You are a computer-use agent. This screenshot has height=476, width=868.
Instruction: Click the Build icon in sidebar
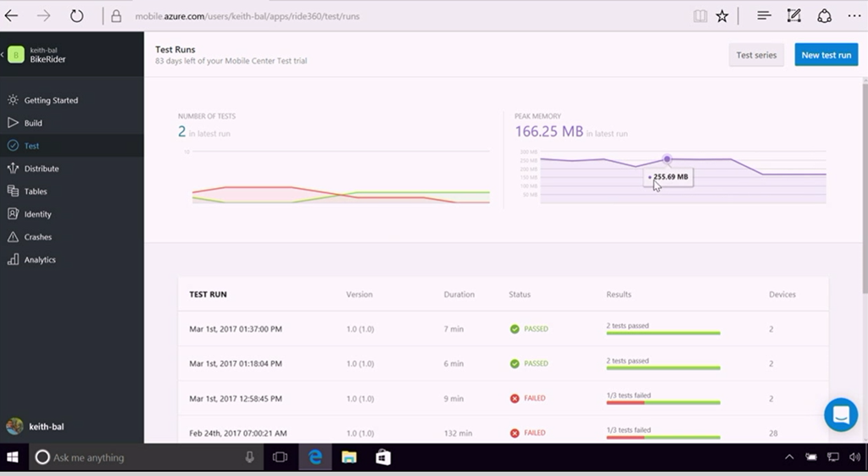(13, 123)
